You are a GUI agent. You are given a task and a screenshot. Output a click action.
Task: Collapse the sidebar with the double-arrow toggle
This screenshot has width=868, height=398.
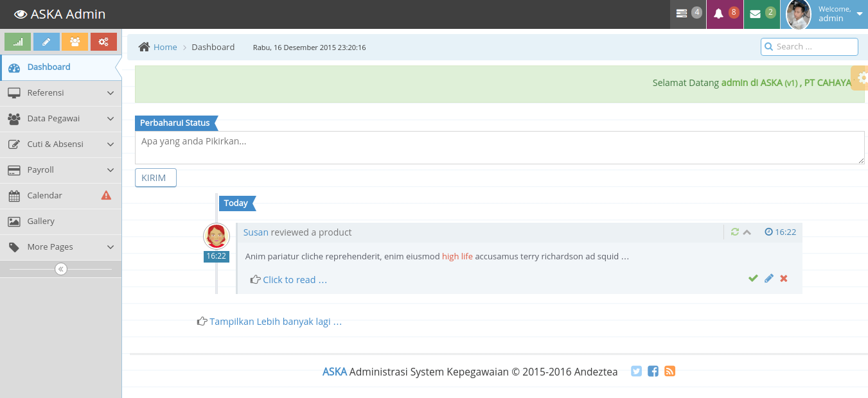click(61, 269)
